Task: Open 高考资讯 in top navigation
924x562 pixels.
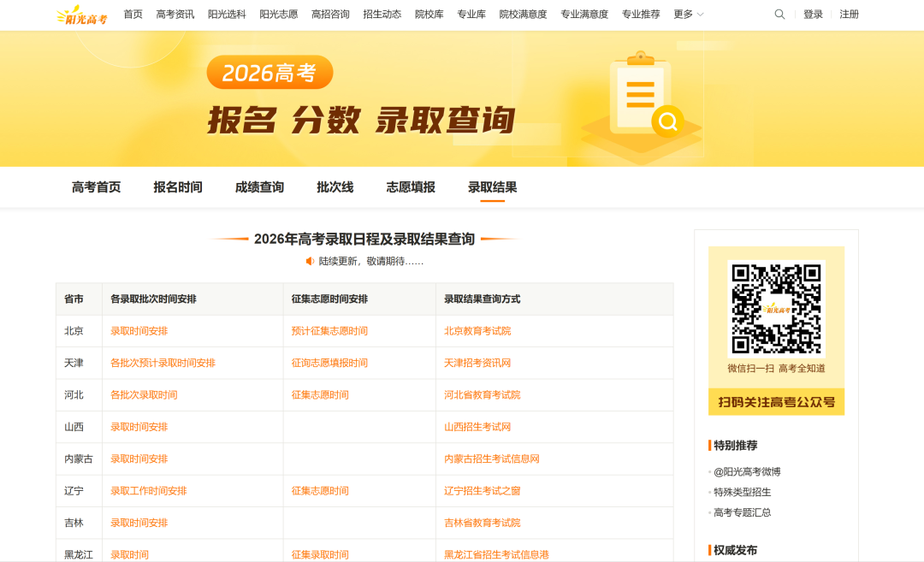Action: (x=175, y=15)
